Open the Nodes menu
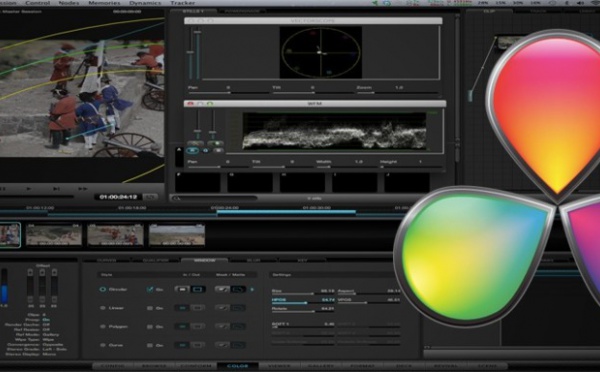This screenshot has width=600, height=372. [x=69, y=3]
